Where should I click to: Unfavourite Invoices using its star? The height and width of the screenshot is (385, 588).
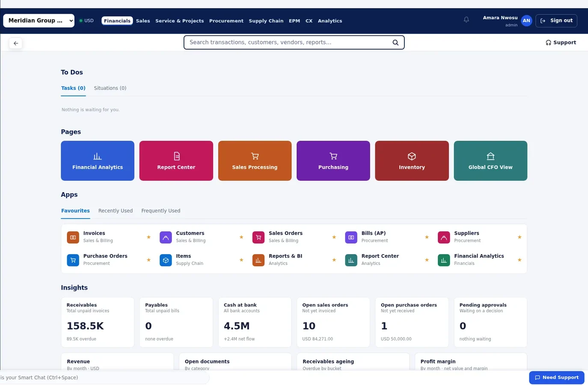[148, 237]
